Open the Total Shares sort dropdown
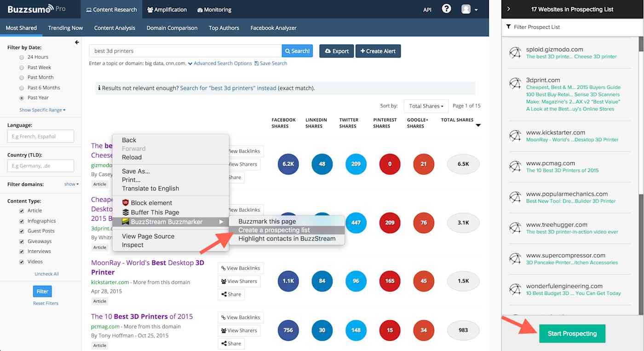Viewport: 644px width, 351px height. (425, 106)
